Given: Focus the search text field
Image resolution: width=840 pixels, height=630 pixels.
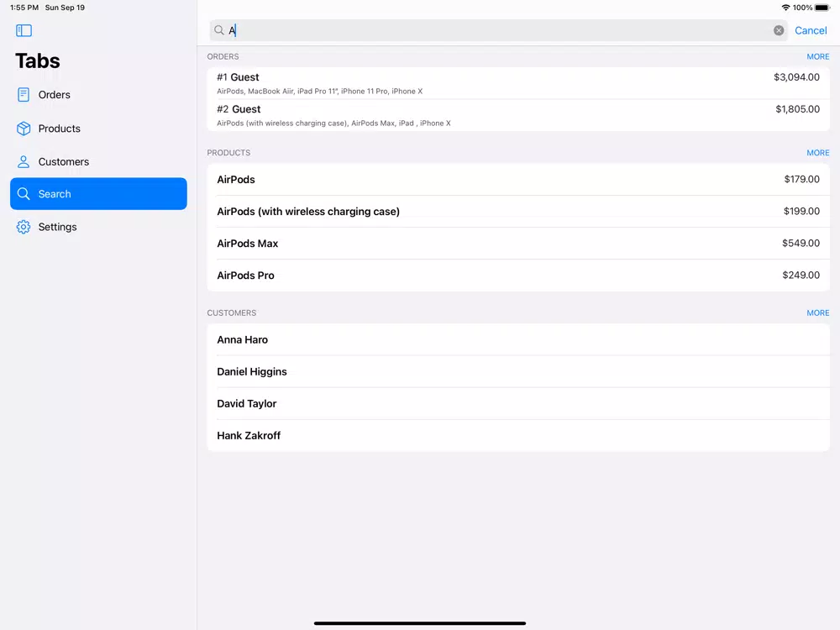Looking at the screenshot, I should [x=497, y=30].
